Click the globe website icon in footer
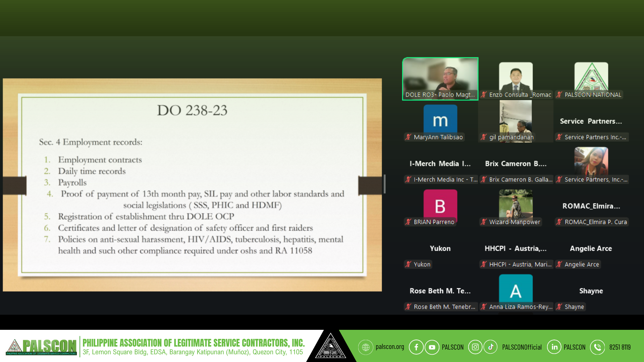Screen dimensions: 644x362 point(366,347)
